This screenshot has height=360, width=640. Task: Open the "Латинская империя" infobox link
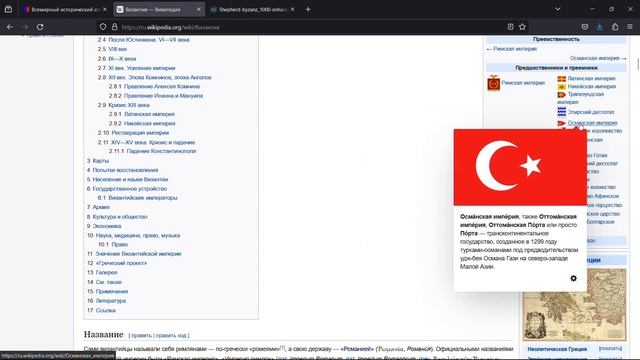tap(591, 78)
